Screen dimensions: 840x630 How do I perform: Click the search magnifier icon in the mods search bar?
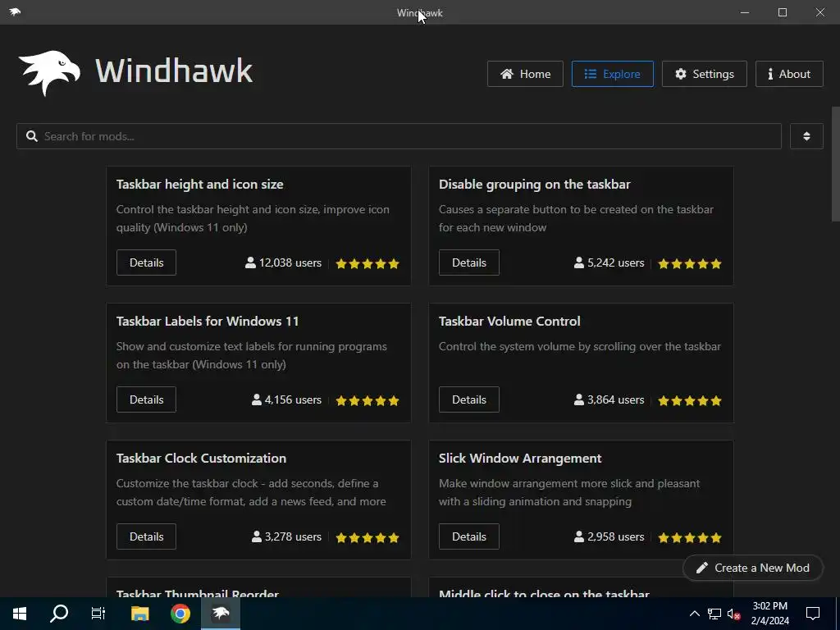click(x=32, y=136)
